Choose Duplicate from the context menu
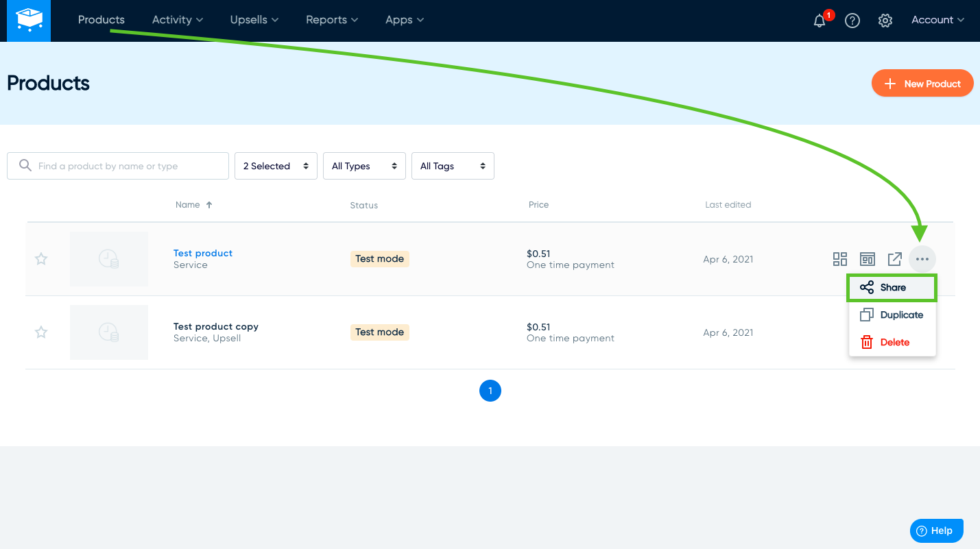Image resolution: width=980 pixels, height=549 pixels. coord(892,315)
